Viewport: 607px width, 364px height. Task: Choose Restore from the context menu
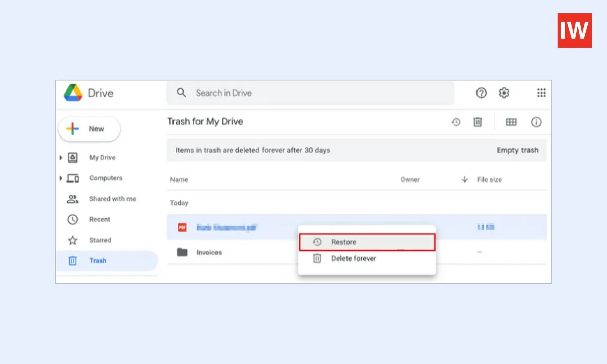coord(344,242)
